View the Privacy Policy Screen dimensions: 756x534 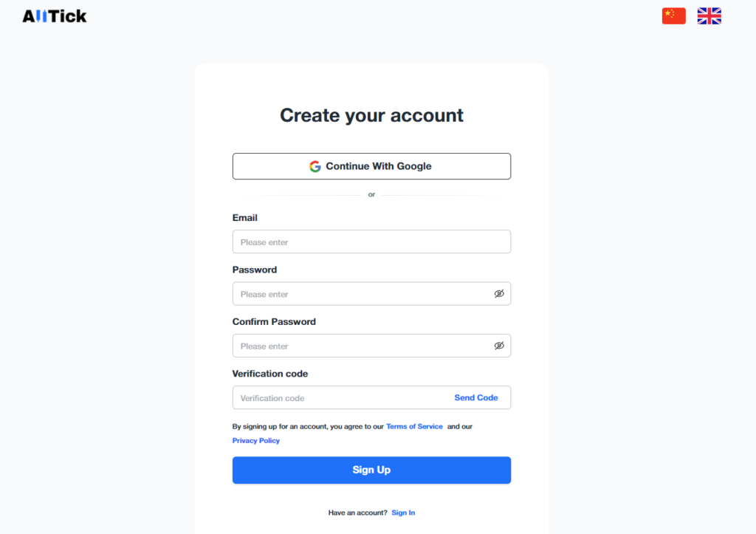255,440
